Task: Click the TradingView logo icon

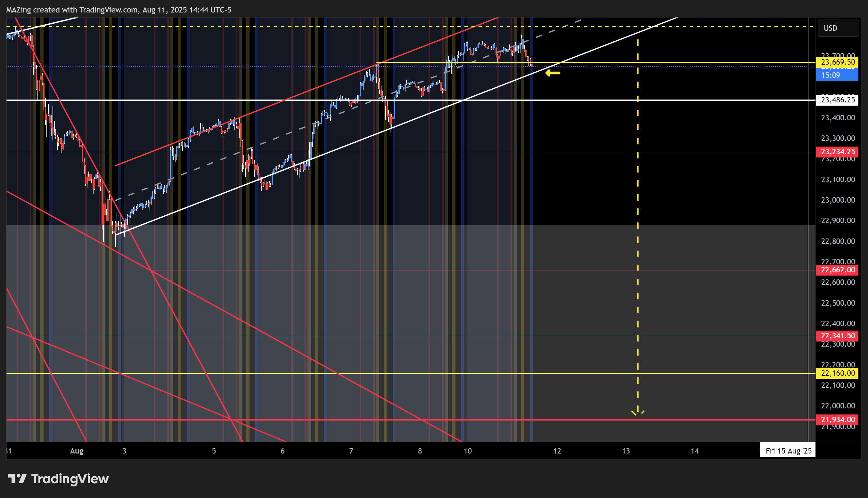Action: click(x=17, y=478)
